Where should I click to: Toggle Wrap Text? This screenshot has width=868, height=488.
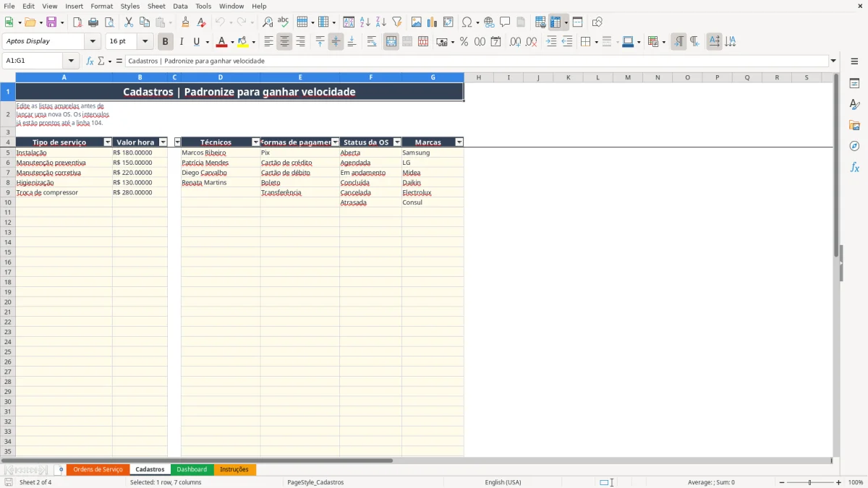click(x=372, y=42)
